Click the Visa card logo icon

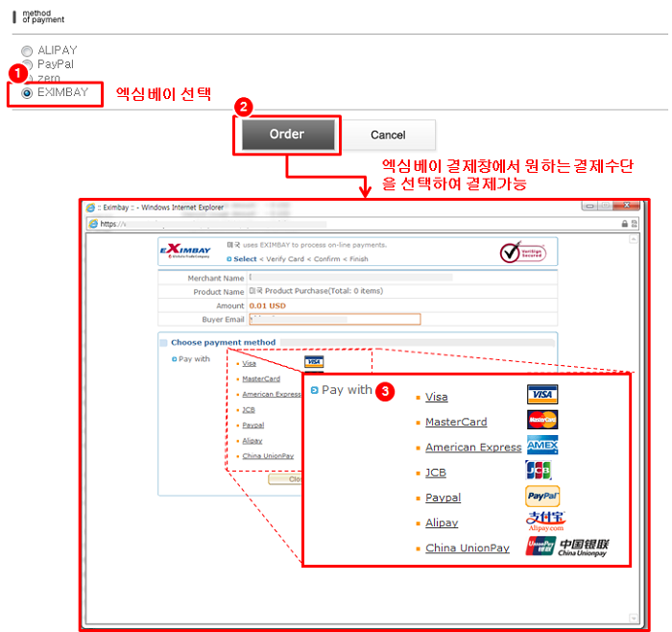pyautogui.click(x=542, y=395)
